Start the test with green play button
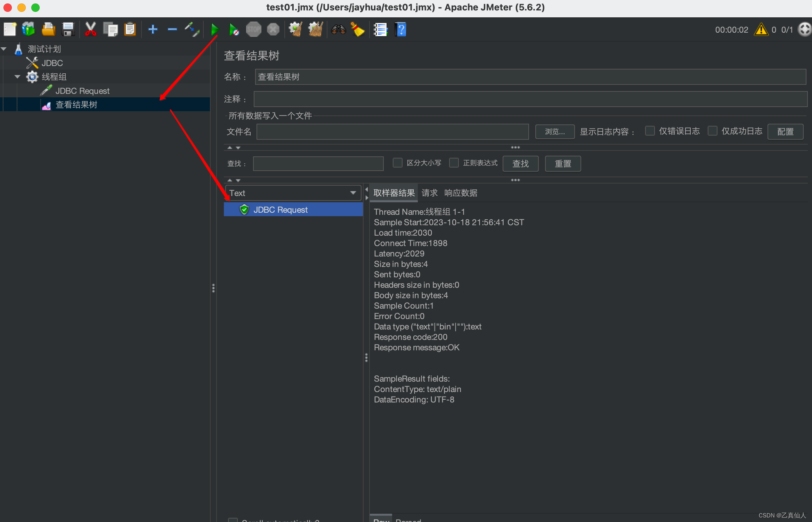This screenshot has height=522, width=812. pyautogui.click(x=215, y=30)
